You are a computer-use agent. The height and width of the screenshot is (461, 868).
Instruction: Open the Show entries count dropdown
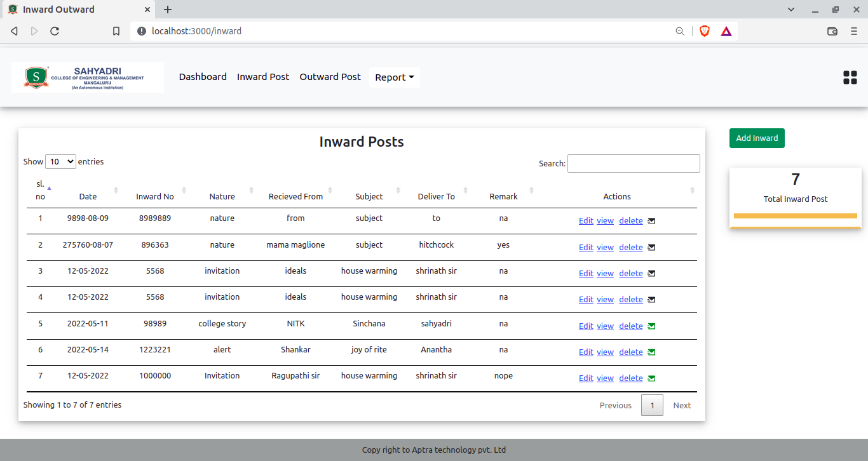click(x=60, y=162)
